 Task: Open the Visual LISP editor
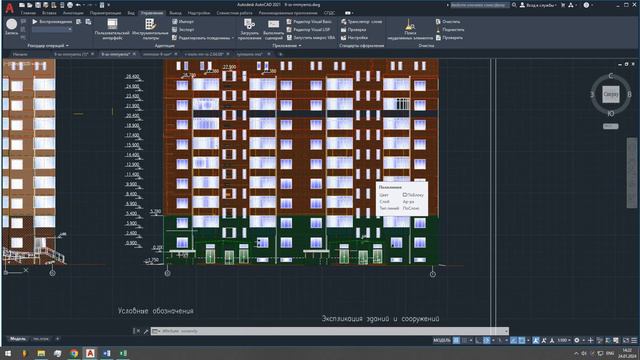click(308, 29)
